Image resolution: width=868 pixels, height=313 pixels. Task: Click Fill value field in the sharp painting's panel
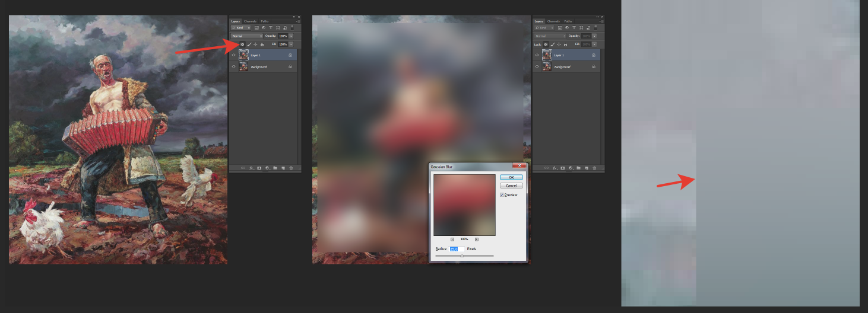point(283,44)
